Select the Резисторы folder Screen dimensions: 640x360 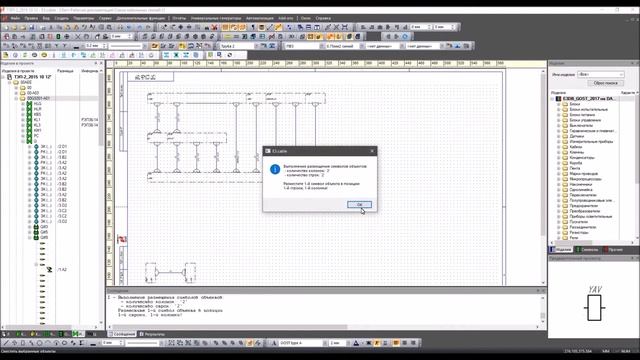[x=579, y=232]
